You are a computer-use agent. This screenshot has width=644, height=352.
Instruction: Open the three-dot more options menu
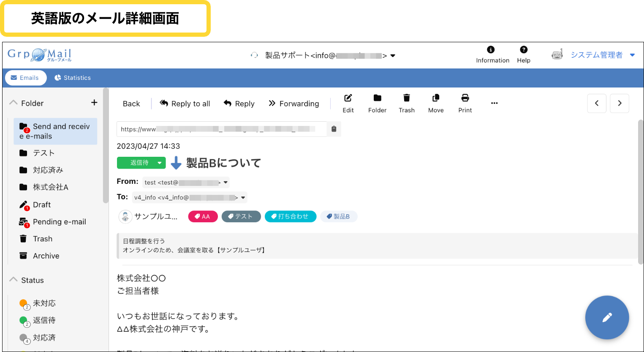pos(495,103)
